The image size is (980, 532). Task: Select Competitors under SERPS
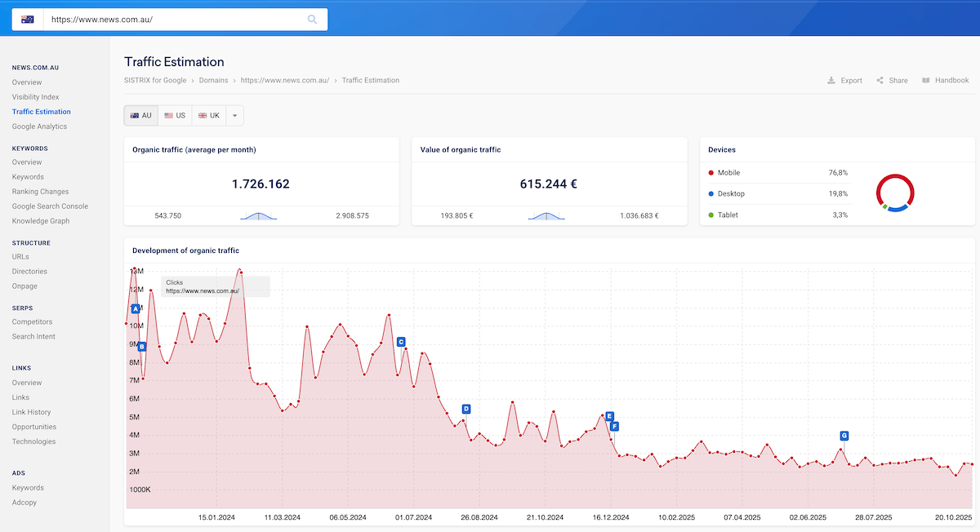32,321
